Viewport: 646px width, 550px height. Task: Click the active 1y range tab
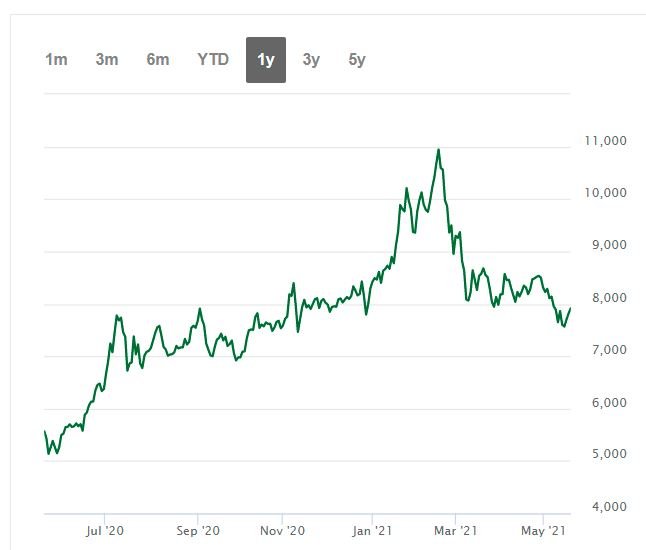click(266, 60)
